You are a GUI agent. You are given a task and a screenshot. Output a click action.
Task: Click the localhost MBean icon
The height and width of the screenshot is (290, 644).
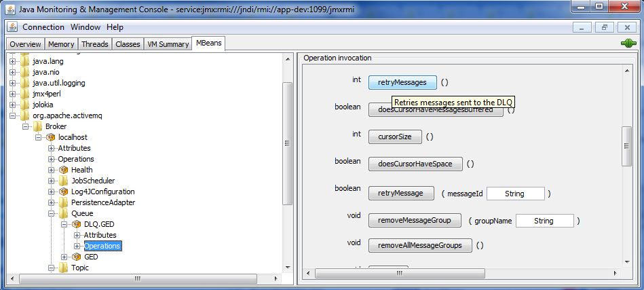click(51, 137)
